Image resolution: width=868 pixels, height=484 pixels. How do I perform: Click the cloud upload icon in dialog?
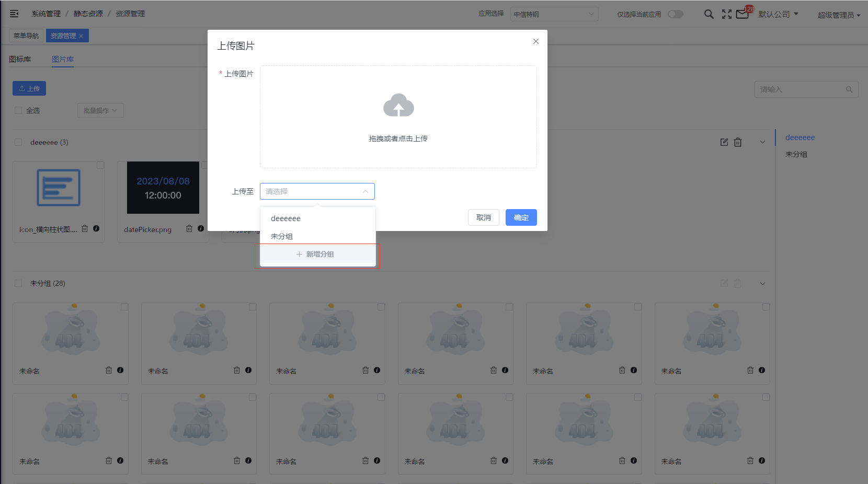coord(398,105)
